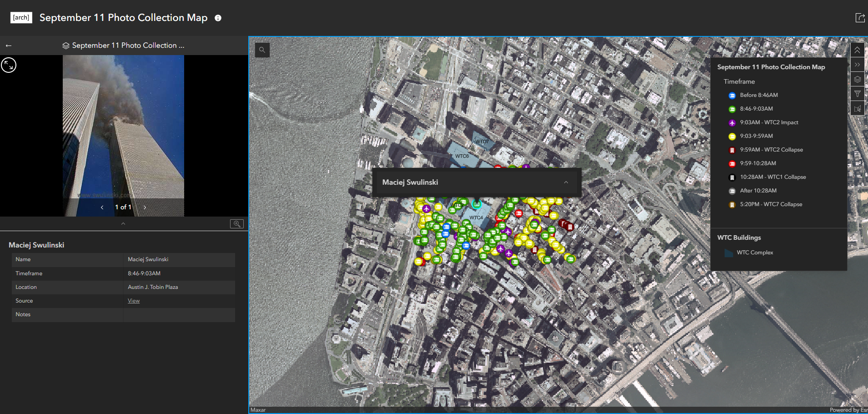This screenshot has height=414, width=868.
Task: Collapse the photo area with the up chevron
Action: (x=123, y=223)
